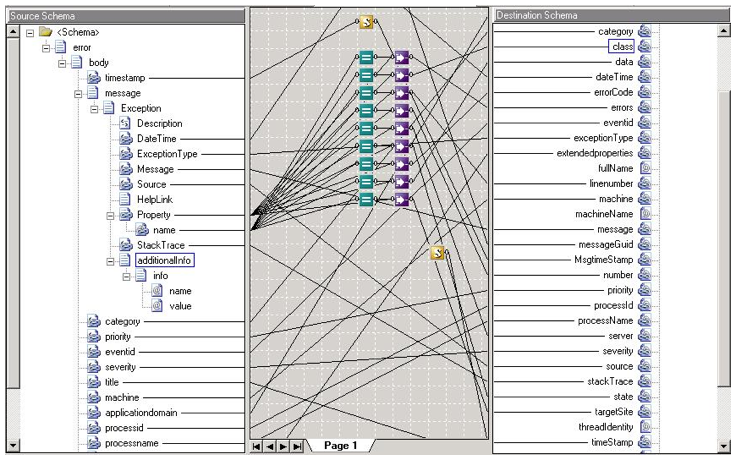
Task: Select the bottom teal Equal functoid
Action: [366, 199]
